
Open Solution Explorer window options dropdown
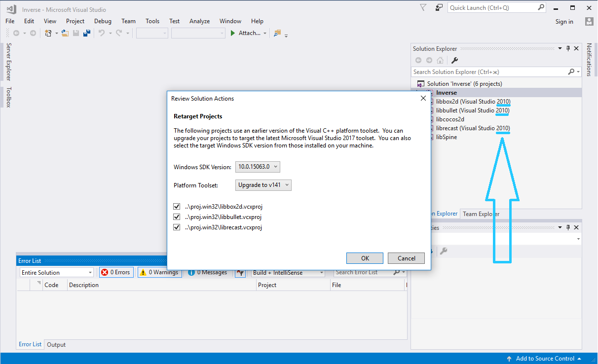pos(560,48)
